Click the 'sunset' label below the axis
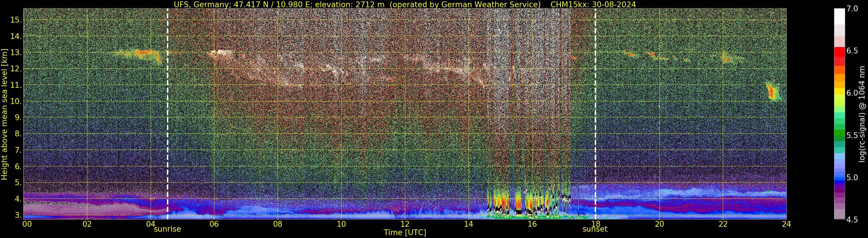 point(595,229)
